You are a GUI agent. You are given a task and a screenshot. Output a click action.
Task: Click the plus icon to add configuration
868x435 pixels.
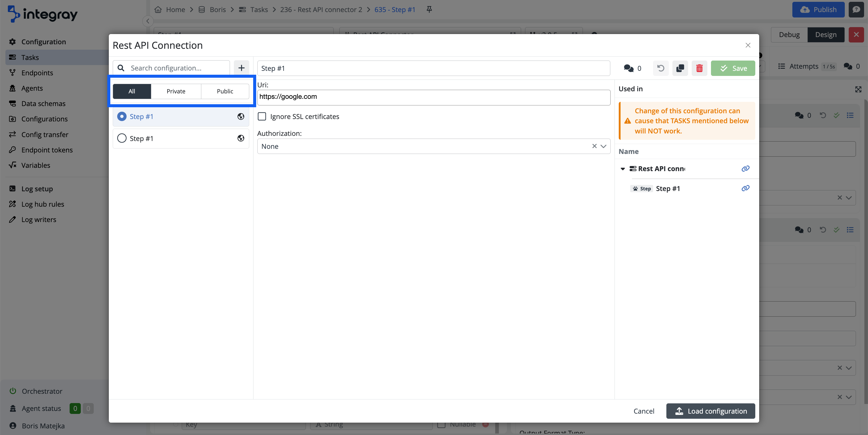pos(241,68)
